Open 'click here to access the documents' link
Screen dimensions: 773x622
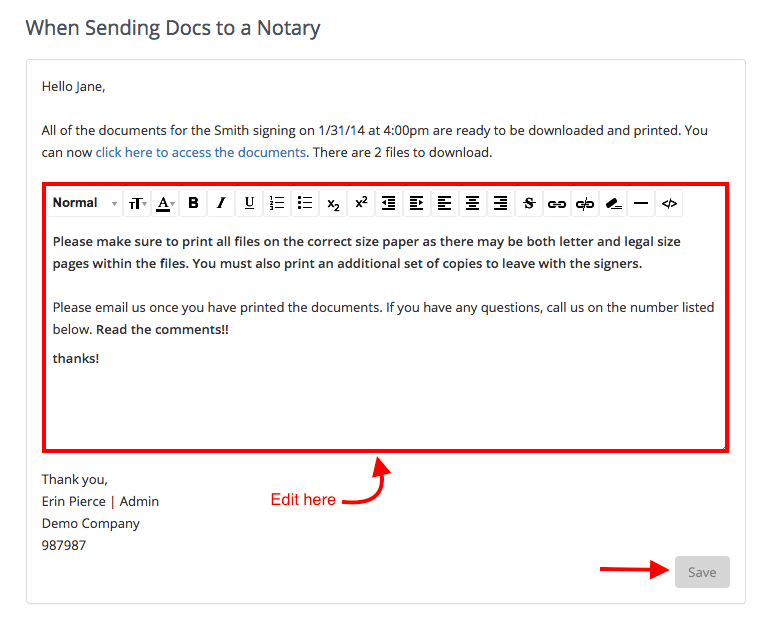click(201, 152)
